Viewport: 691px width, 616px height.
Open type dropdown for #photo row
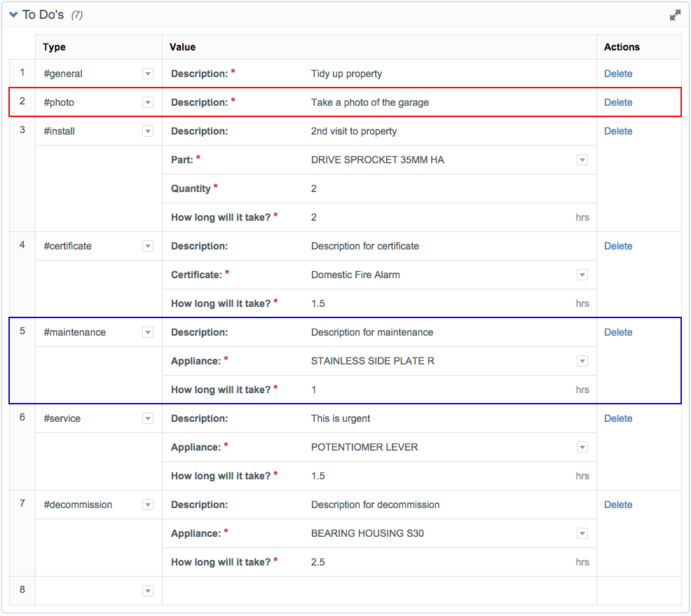tap(148, 102)
